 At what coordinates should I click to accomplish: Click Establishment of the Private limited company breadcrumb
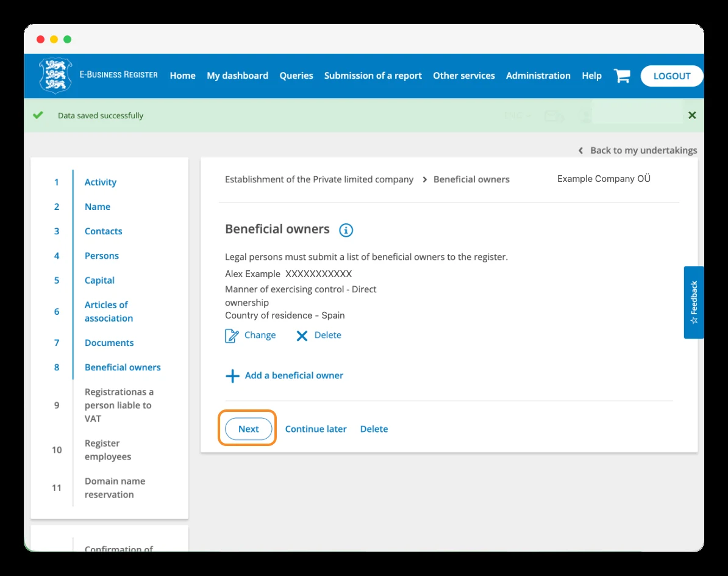tap(319, 179)
